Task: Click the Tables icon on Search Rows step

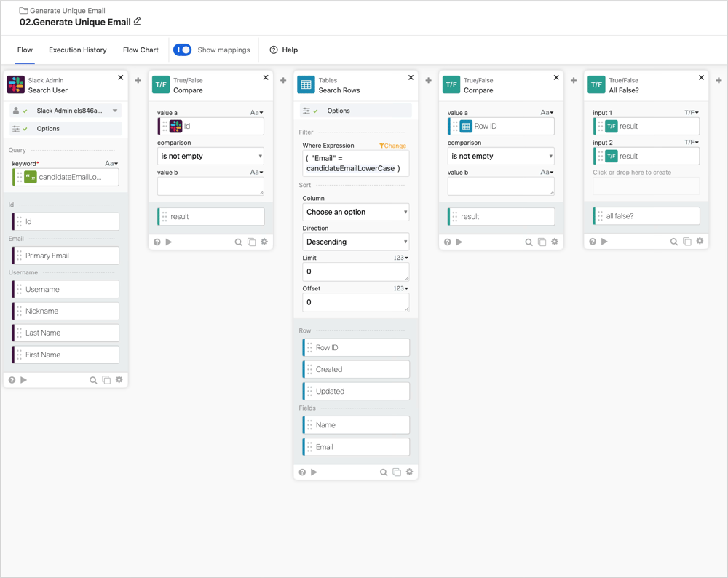Action: click(306, 84)
